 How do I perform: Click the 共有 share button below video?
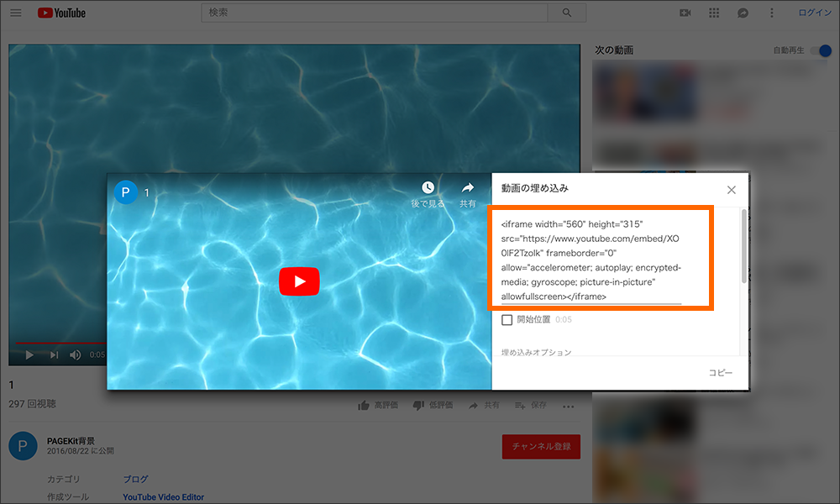[484, 406]
